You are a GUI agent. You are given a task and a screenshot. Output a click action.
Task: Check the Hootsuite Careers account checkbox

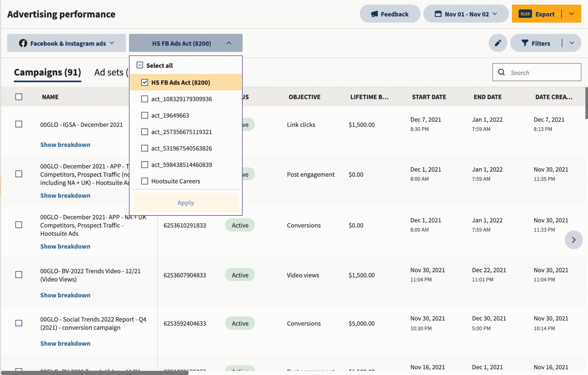point(145,181)
